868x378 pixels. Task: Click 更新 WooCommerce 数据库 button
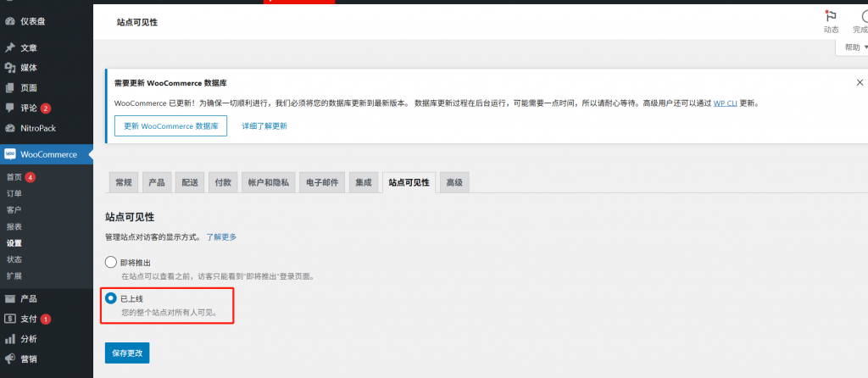(170, 125)
